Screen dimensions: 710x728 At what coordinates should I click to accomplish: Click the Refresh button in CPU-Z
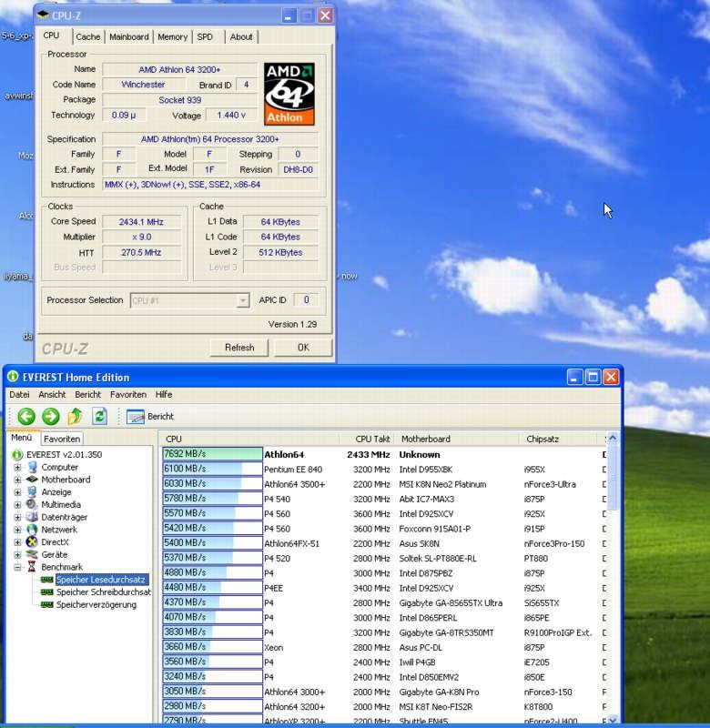[x=239, y=348]
